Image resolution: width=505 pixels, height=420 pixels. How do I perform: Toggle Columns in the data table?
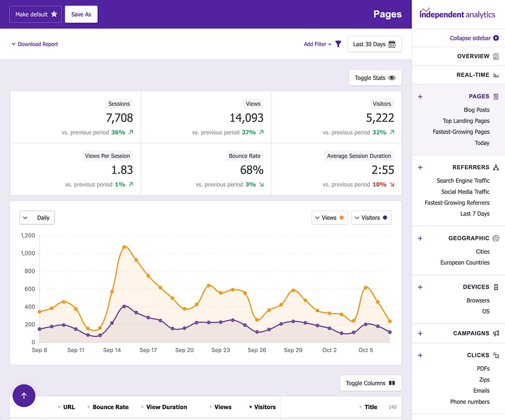click(x=370, y=383)
